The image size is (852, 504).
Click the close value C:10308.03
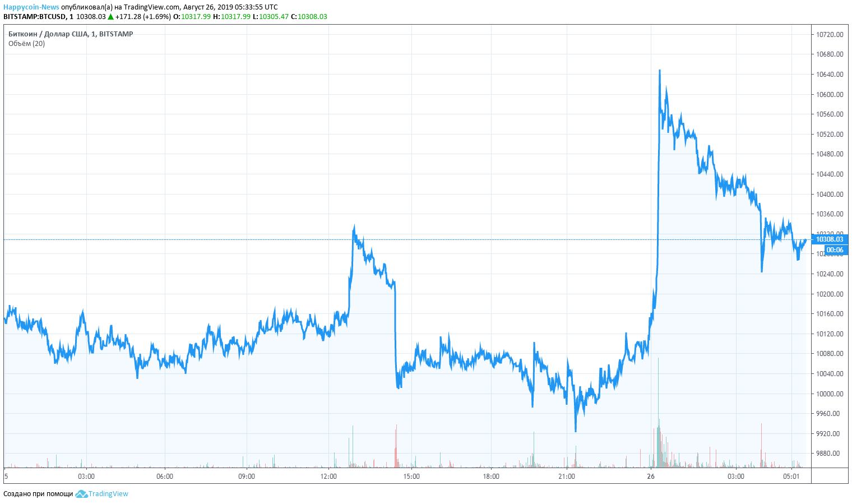click(309, 17)
